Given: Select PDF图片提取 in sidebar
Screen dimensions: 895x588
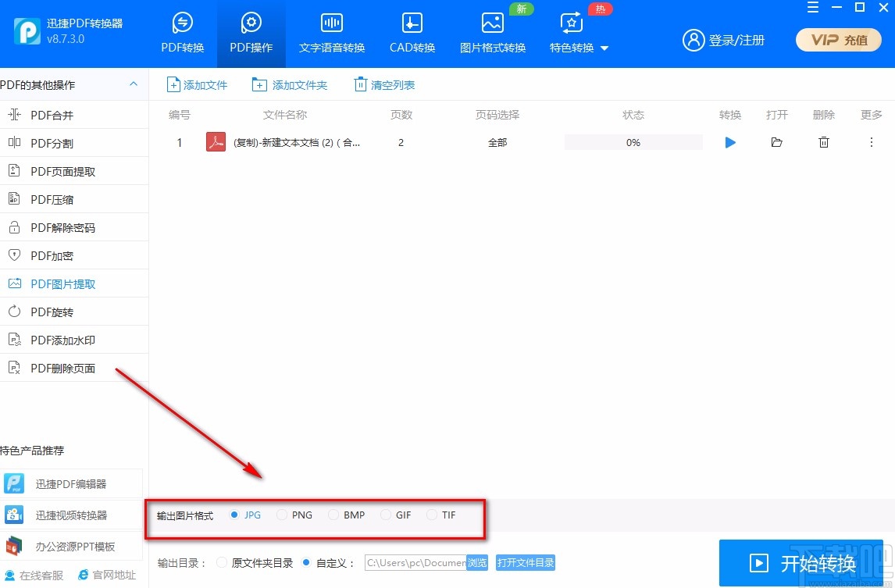Looking at the screenshot, I should coord(74,283).
